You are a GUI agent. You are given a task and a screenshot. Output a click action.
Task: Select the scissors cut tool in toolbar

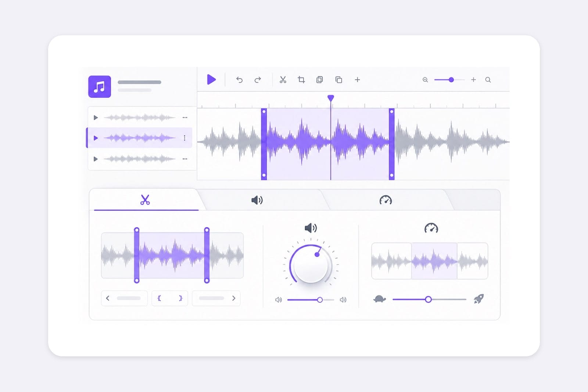point(283,80)
